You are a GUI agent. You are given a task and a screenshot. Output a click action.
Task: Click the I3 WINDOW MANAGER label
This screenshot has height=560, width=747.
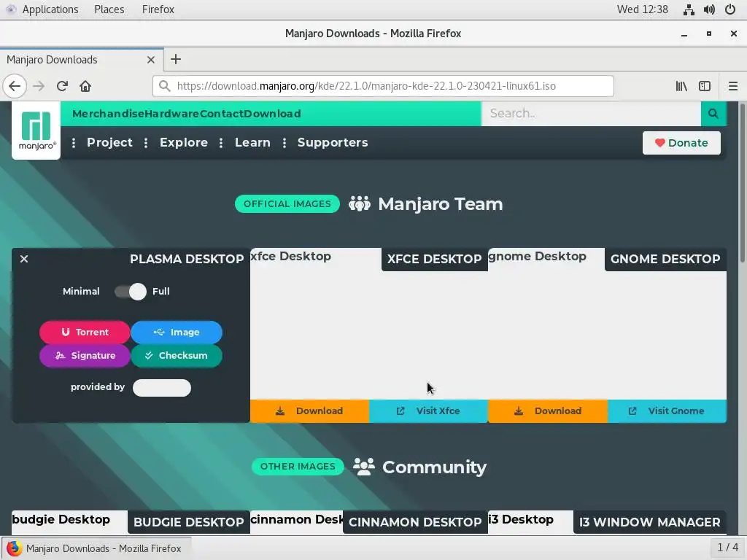tap(650, 522)
